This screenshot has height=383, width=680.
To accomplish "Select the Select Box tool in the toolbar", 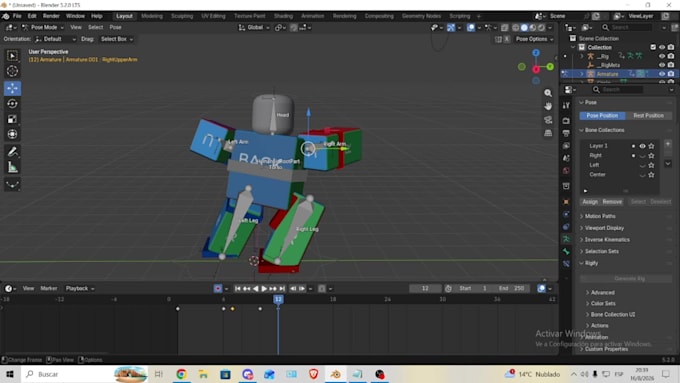I will [x=12, y=56].
